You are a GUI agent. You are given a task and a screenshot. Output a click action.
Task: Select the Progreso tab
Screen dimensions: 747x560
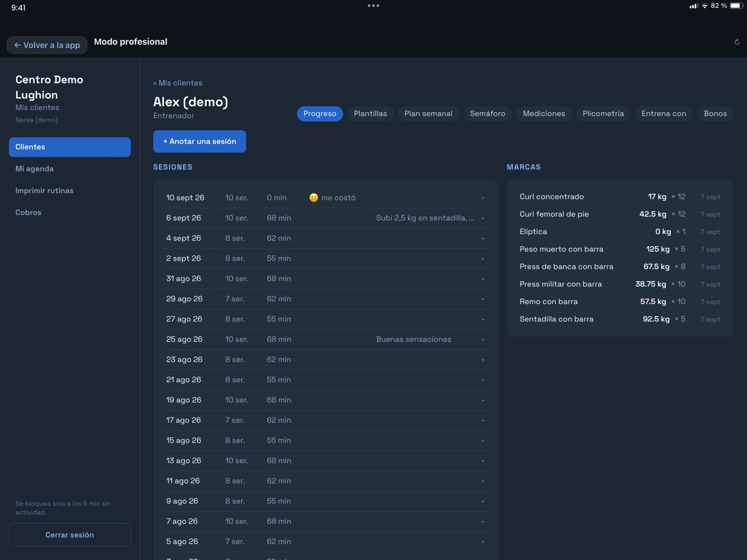(x=320, y=114)
